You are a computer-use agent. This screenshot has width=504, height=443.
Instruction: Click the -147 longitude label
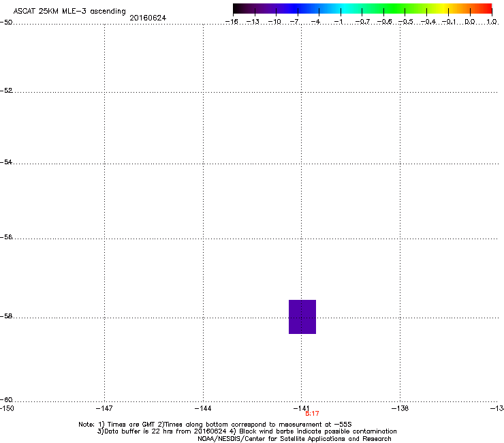104,408
